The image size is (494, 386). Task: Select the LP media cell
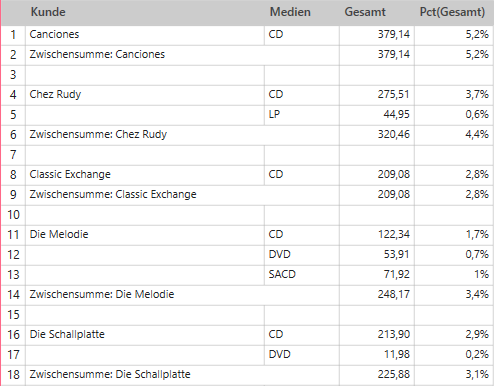302,115
